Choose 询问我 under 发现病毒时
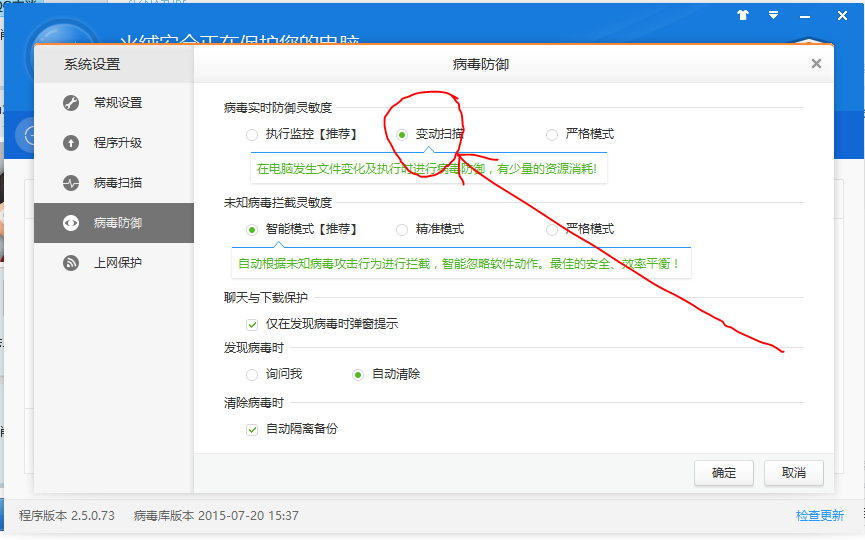This screenshot has height=540, width=865. 252,374
